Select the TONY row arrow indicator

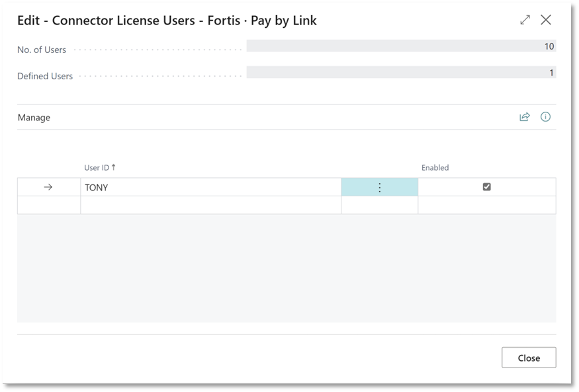48,187
